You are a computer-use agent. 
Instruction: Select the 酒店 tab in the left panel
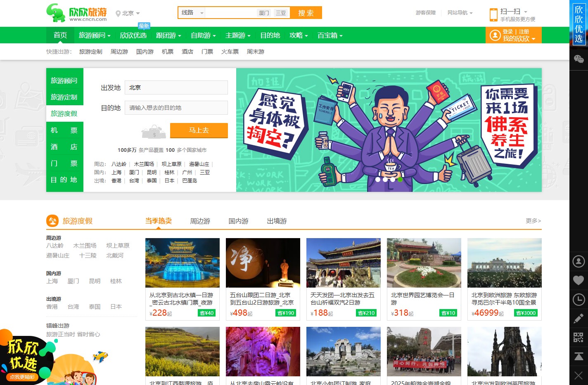65,146
